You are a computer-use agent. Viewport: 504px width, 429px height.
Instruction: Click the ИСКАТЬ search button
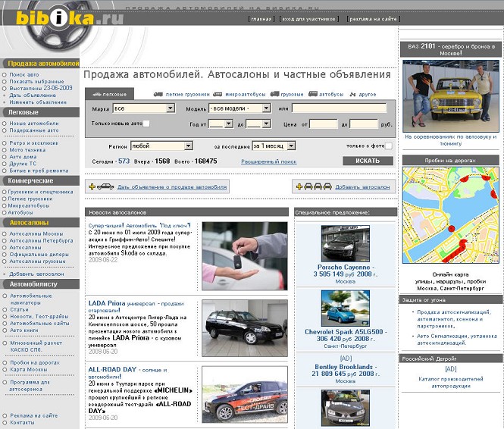tap(368, 161)
